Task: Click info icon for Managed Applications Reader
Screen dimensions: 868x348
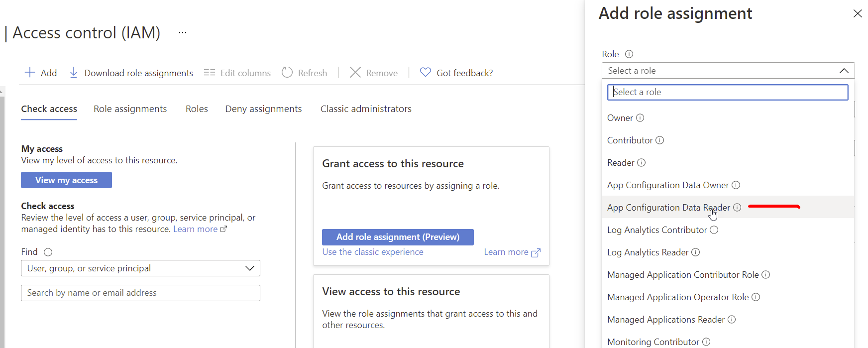Action: 732,320
